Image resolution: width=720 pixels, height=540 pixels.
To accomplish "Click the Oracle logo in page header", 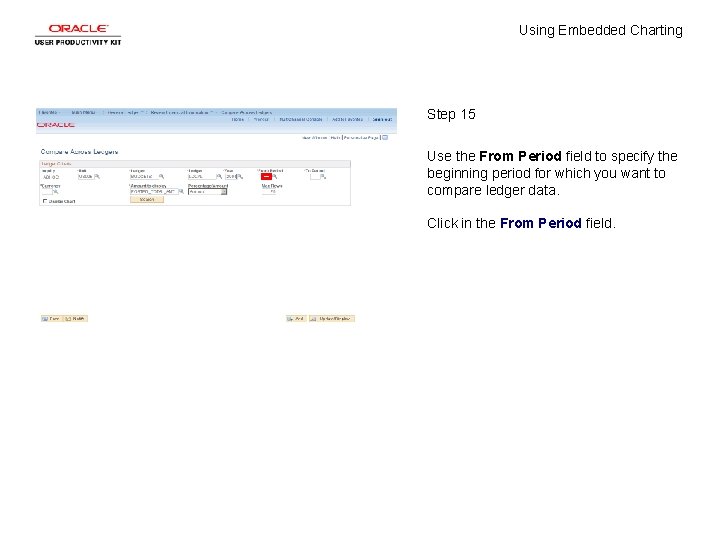I will (56, 125).
